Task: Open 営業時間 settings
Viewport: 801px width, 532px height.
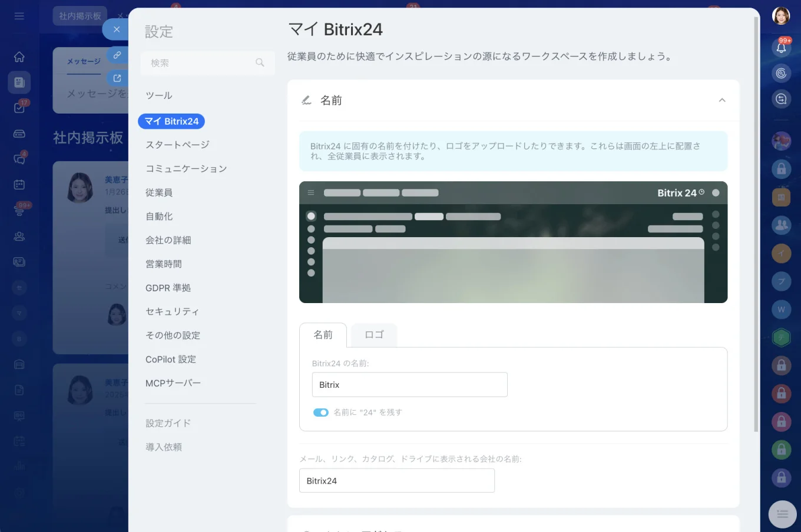Action: pos(164,264)
